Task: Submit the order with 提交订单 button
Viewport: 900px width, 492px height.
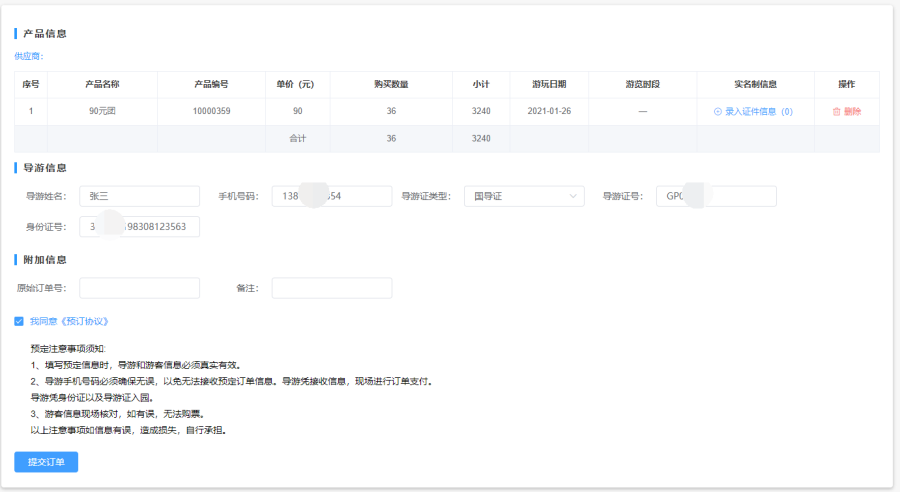Action: point(46,462)
